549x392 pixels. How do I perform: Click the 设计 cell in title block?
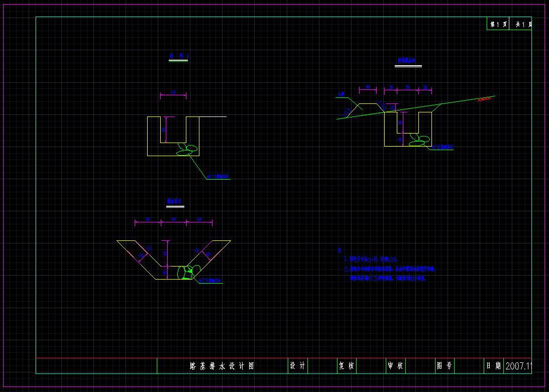pos(297,366)
